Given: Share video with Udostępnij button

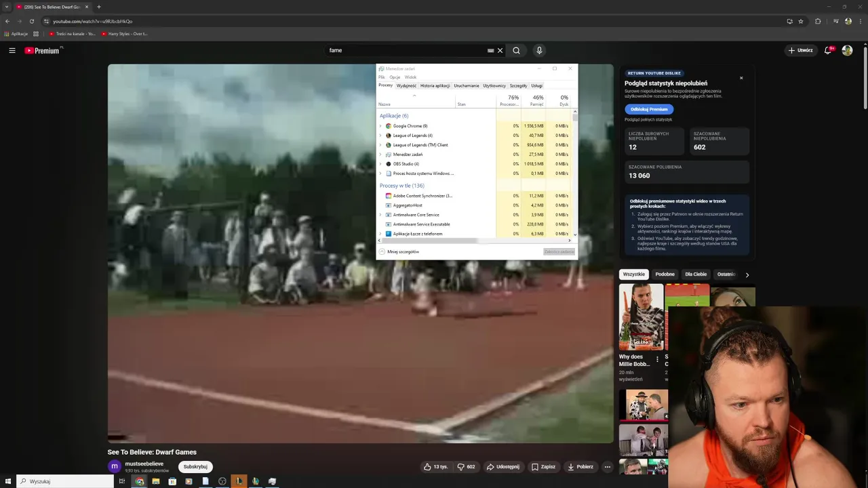Looking at the screenshot, I should (x=503, y=466).
